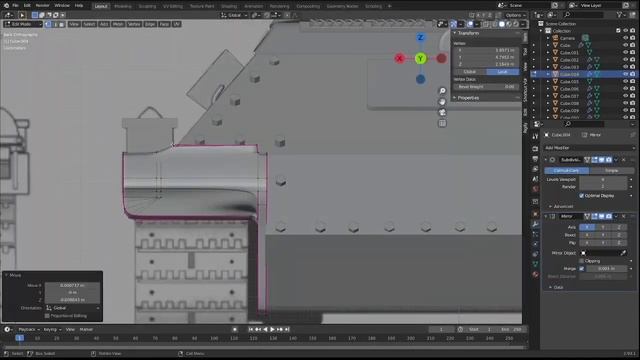The image size is (640, 360).
Task: Hide Cube.004 with its eye icon
Action: click(x=625, y=74)
